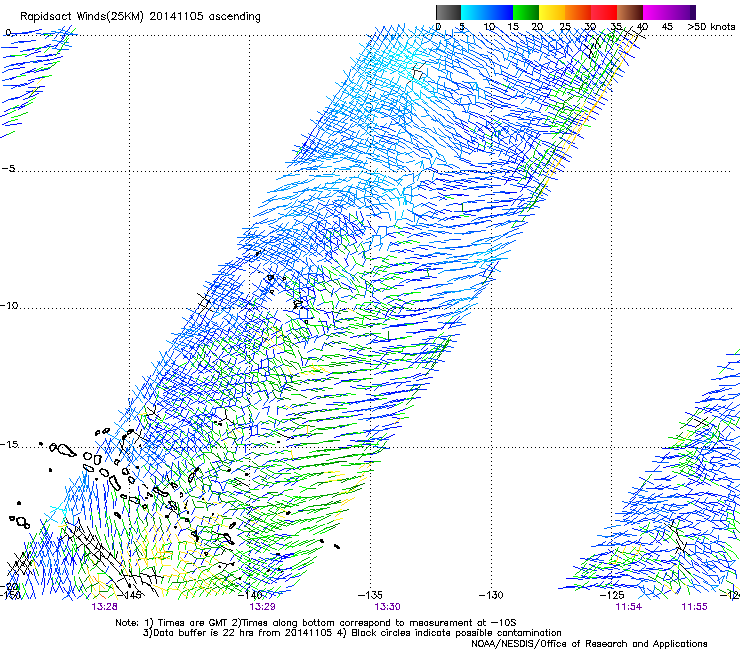Click the orange 25-30 knots color swatch
The width and height of the screenshot is (740, 650).
click(578, 12)
